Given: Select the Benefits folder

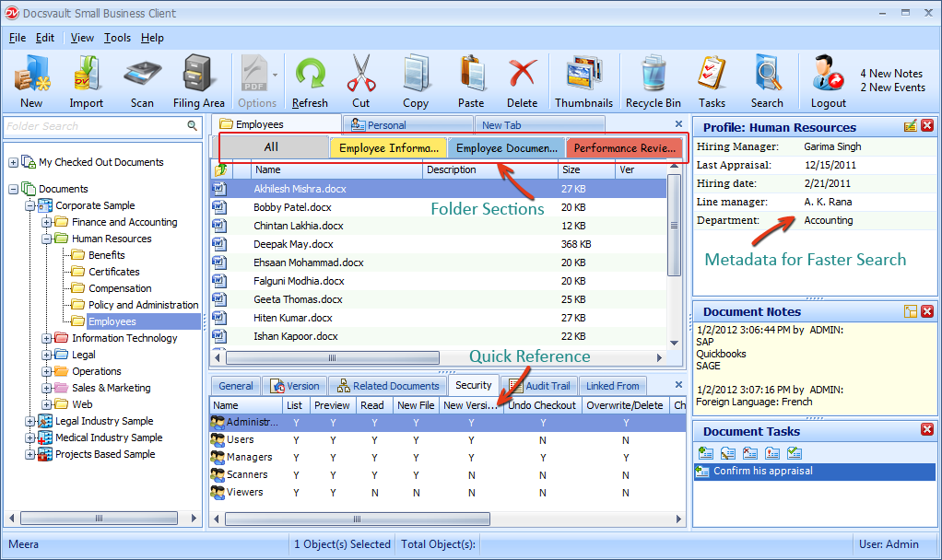Looking at the screenshot, I should [x=106, y=255].
